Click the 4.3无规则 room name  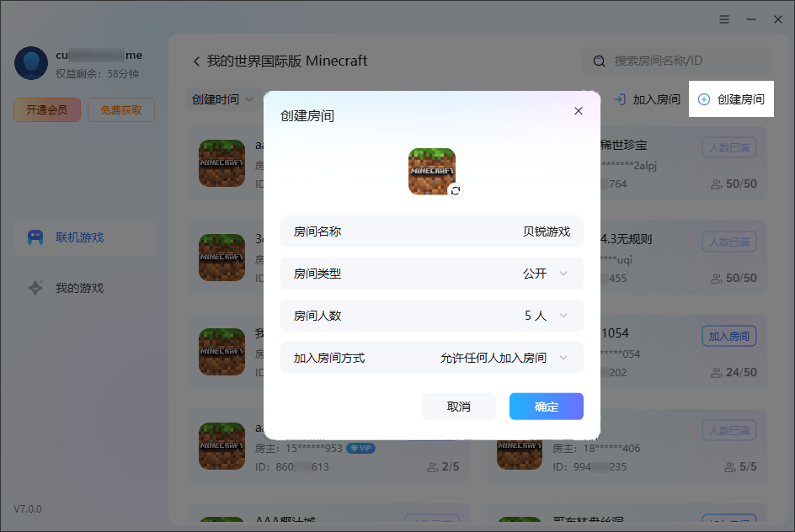627,239
